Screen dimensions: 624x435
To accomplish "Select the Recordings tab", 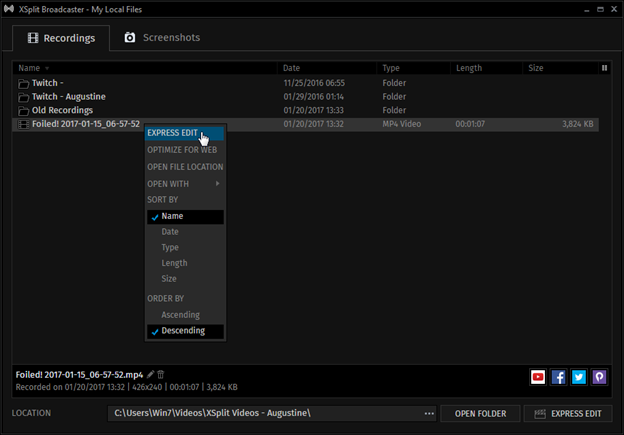I will click(61, 38).
